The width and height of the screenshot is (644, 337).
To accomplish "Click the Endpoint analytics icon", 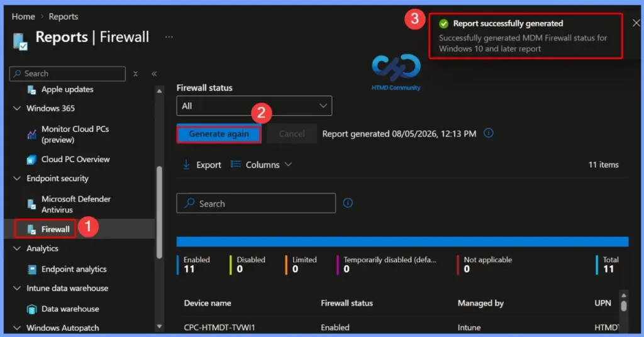I will [x=31, y=269].
